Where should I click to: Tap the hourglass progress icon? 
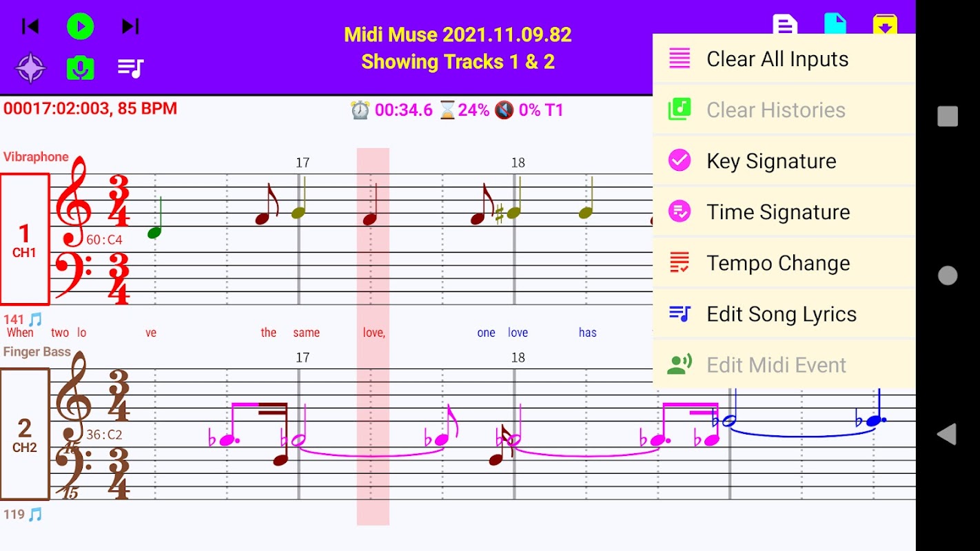tap(448, 110)
